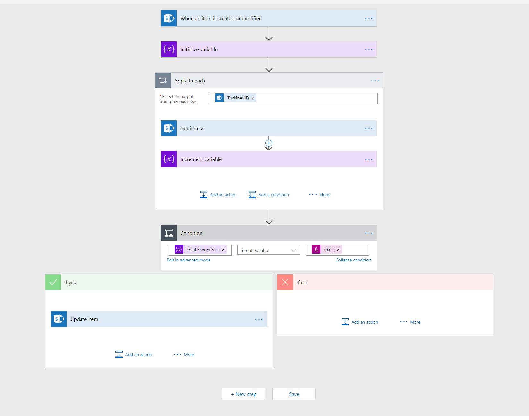The width and height of the screenshot is (529, 420).
Task: Open the Condition step ellipsis menu
Action: pos(369,233)
